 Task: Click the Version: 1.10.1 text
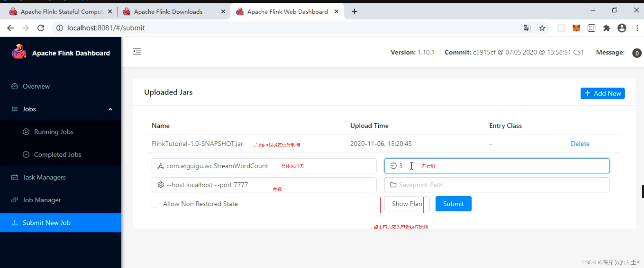pos(412,52)
